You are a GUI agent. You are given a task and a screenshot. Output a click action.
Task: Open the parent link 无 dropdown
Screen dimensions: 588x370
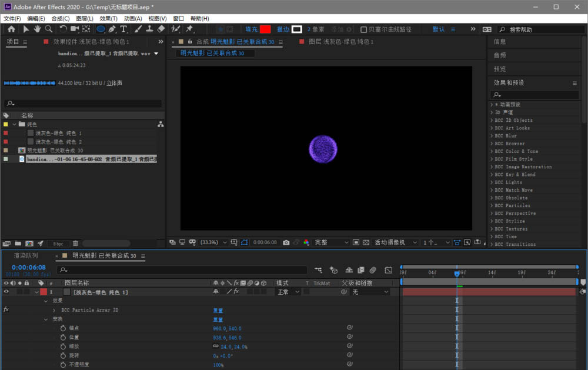pyautogui.click(x=370, y=292)
